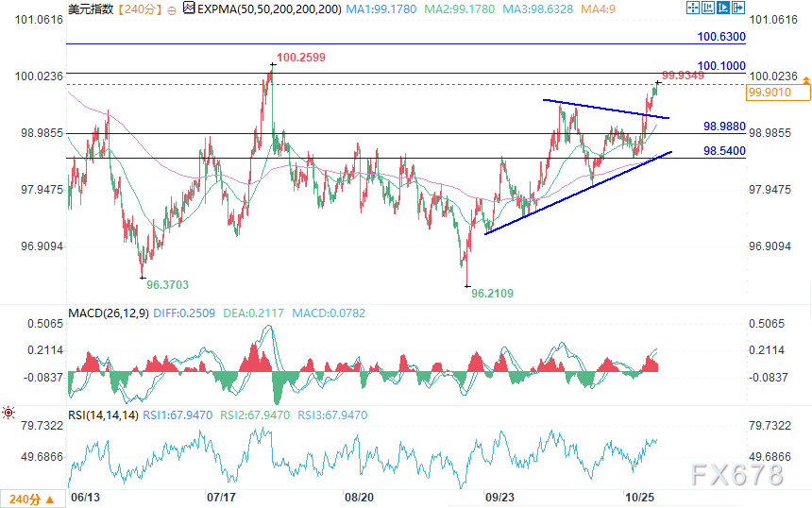Click the orange 99.9010 current price tag
The height and width of the screenshot is (508, 812).
(778, 93)
